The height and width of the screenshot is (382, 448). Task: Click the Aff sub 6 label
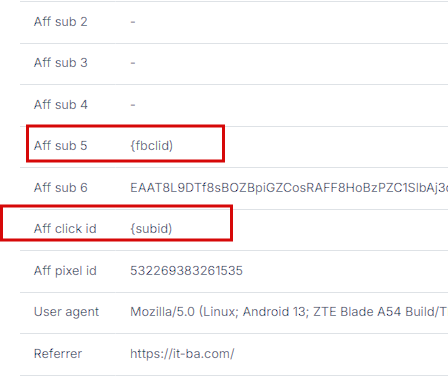(61, 188)
